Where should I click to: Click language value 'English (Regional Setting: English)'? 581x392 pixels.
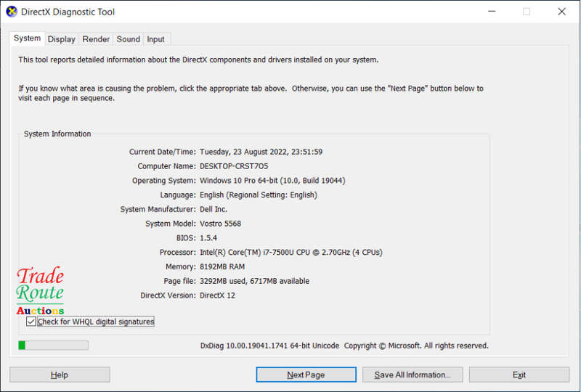click(x=259, y=195)
